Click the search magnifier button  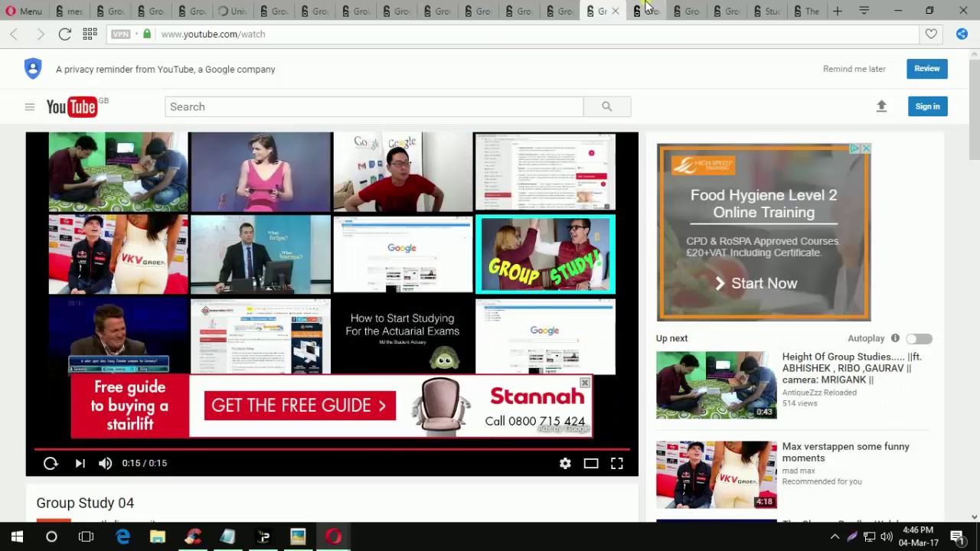point(606,106)
